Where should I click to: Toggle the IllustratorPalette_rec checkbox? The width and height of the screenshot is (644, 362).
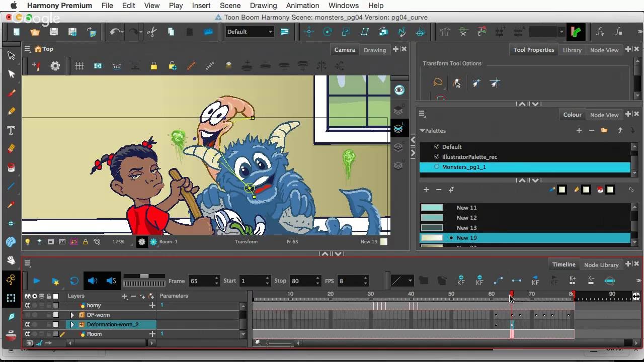coord(436,157)
